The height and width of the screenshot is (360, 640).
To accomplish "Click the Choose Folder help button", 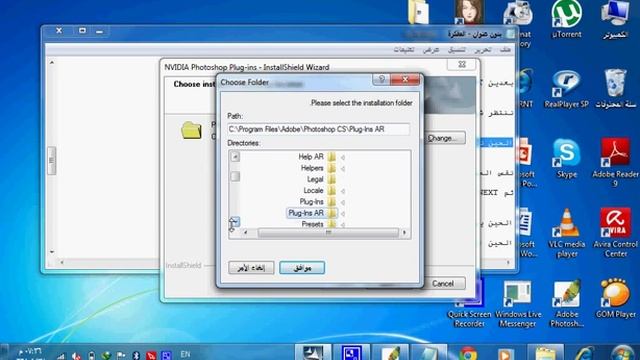I will [382, 79].
